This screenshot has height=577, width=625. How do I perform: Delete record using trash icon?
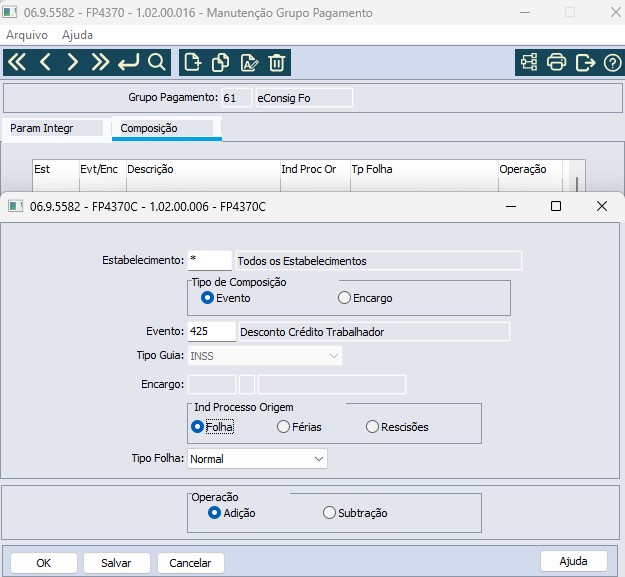(x=277, y=63)
